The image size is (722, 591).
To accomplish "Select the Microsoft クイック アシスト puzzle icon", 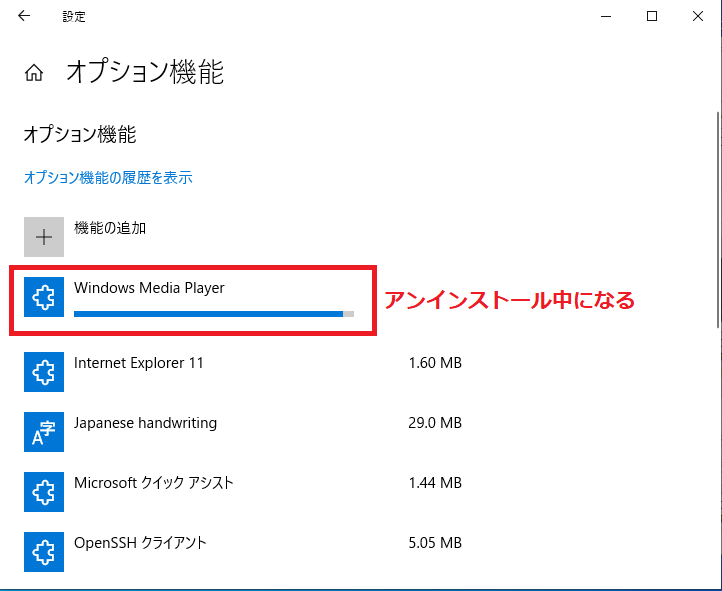I will tap(44, 492).
